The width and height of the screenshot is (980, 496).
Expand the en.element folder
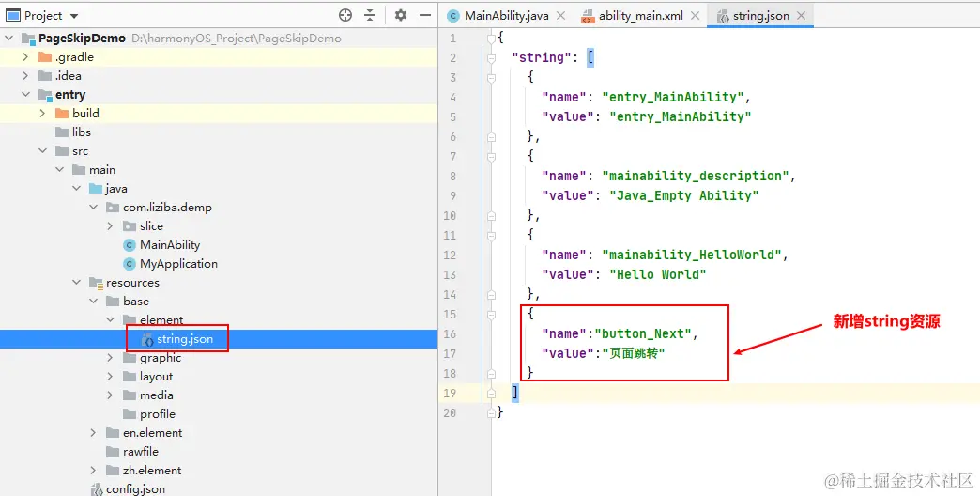click(x=93, y=433)
